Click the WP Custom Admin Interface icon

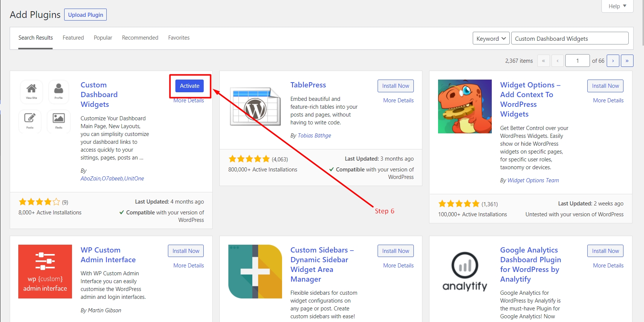pos(45,272)
